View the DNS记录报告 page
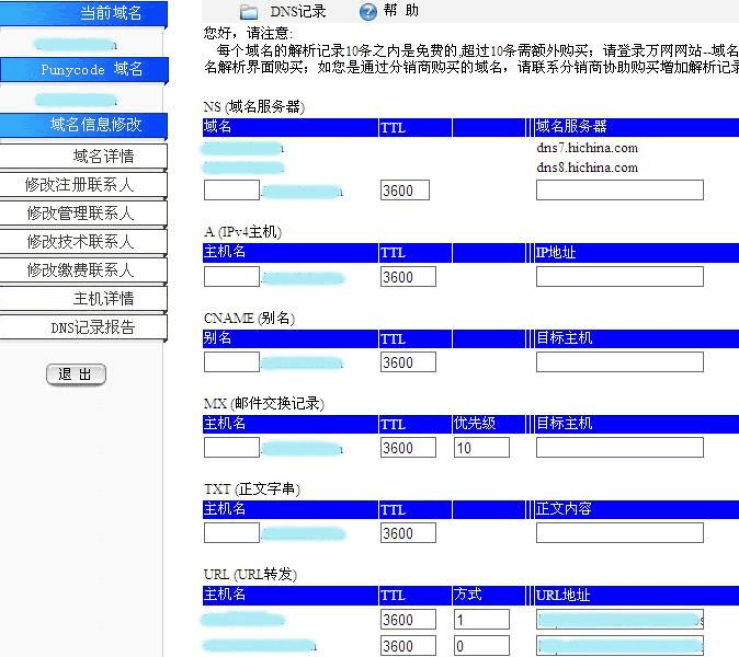 [84, 327]
